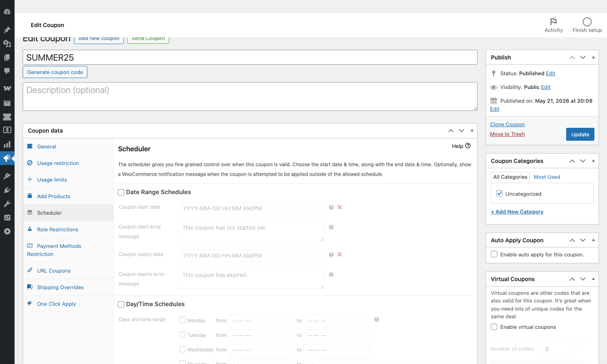The height and width of the screenshot is (364, 607).
Task: Focus the Coupon expiry date field
Action: (x=251, y=256)
